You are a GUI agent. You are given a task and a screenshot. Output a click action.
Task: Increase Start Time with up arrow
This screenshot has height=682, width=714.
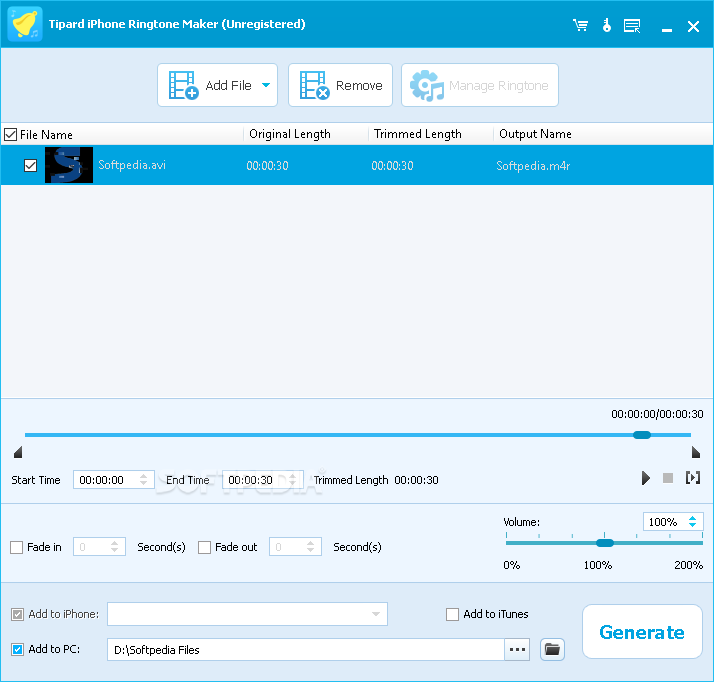[143, 476]
